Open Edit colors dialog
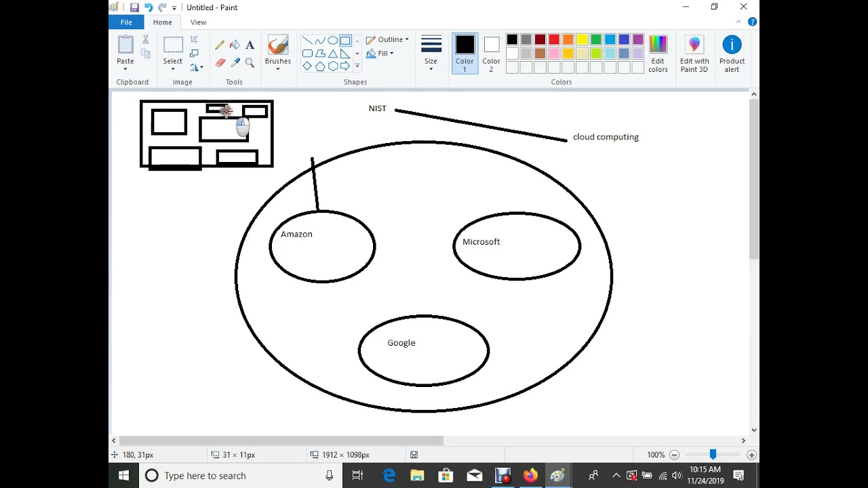The image size is (868, 488). (x=658, y=53)
